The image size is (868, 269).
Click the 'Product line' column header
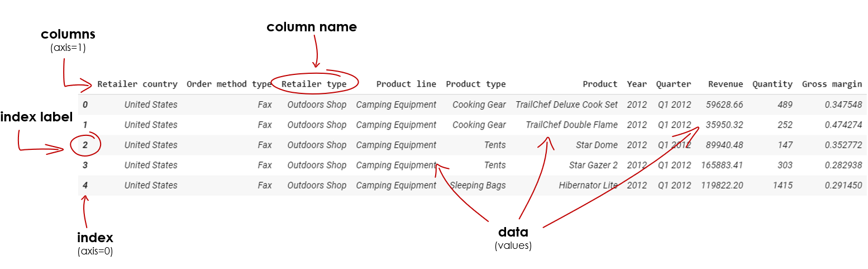(406, 84)
